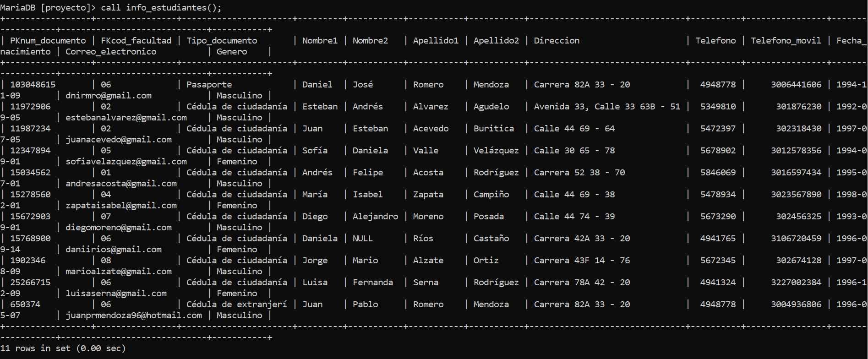Select the name Sofía in Nombre1
This screenshot has width=868, height=359.
point(315,151)
